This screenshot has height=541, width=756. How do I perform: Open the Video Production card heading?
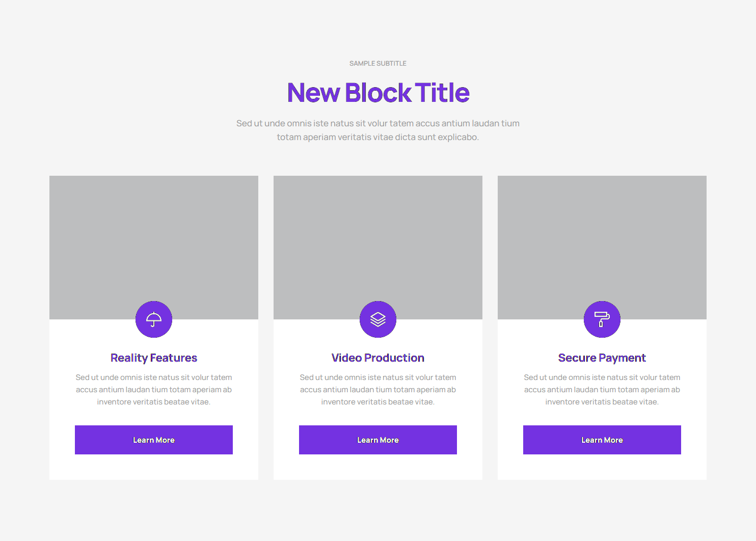(378, 358)
